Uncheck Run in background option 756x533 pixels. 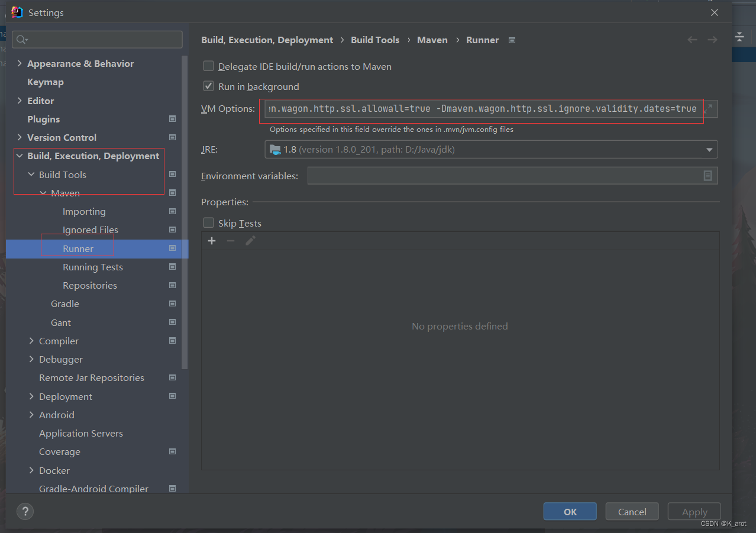coord(208,86)
